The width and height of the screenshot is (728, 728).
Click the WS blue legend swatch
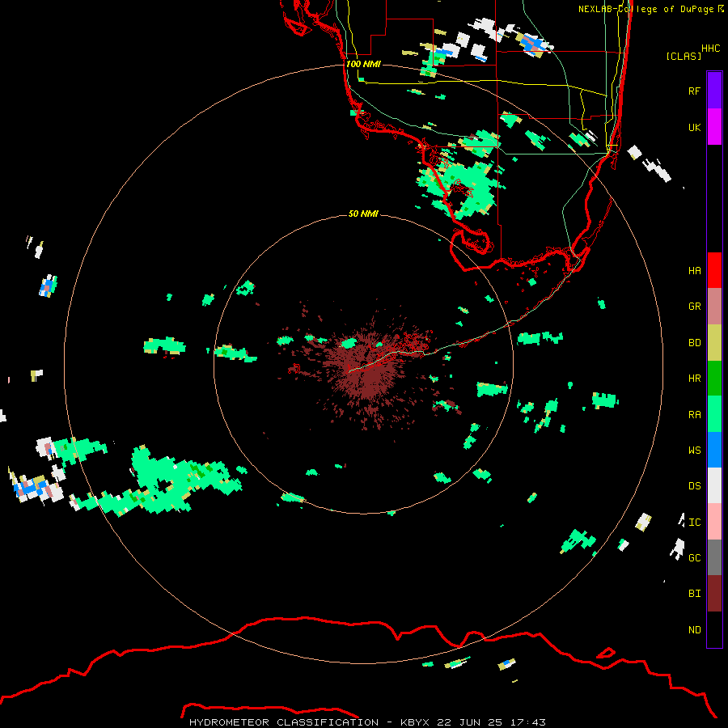point(714,450)
